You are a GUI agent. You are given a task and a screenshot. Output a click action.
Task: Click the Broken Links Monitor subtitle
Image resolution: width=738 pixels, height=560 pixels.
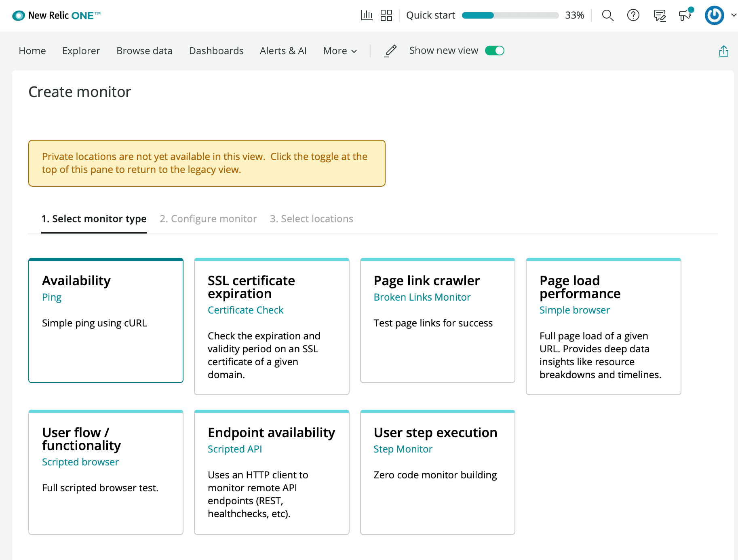click(422, 297)
